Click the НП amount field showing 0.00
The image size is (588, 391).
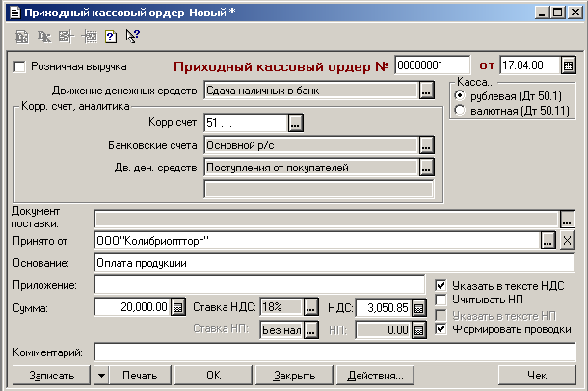(x=384, y=330)
